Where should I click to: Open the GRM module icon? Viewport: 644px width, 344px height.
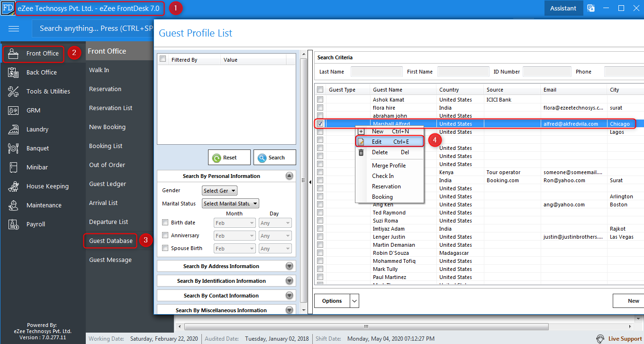pos(13,111)
